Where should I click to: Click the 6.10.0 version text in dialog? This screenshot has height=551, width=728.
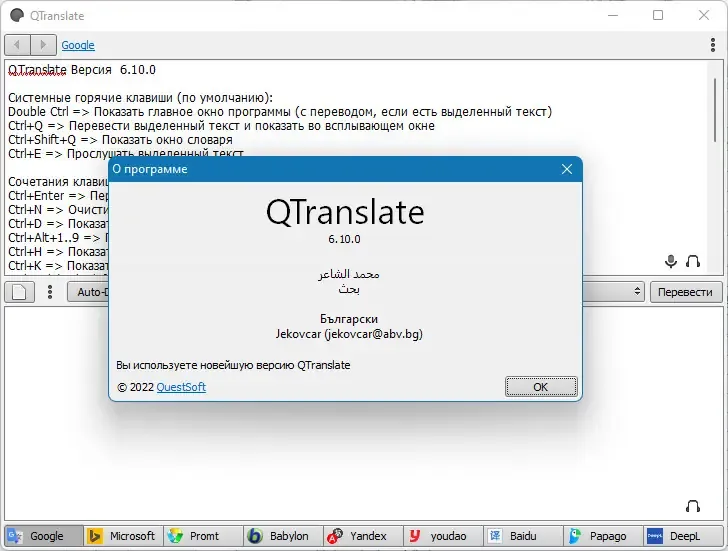344,239
